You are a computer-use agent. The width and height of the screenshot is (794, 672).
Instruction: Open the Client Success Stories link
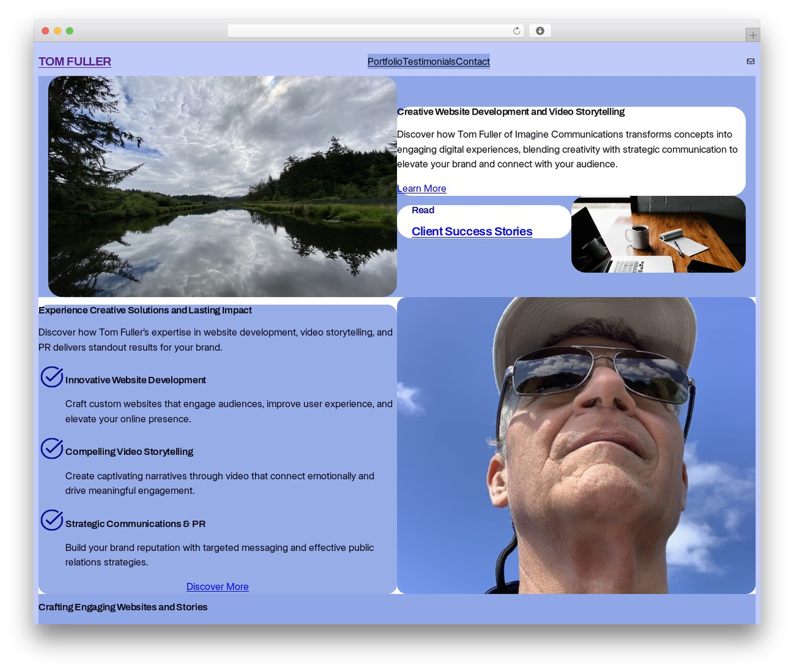tap(472, 231)
